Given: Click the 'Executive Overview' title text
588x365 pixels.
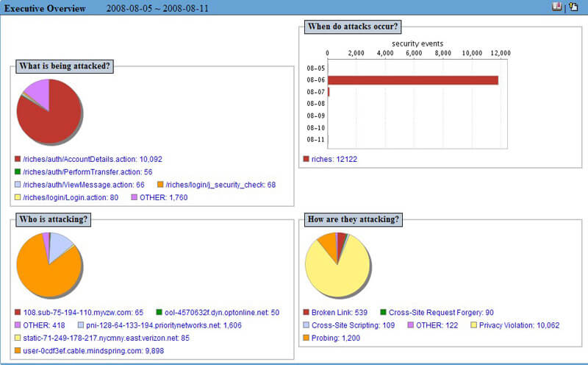Looking at the screenshot, I should click(x=45, y=8).
